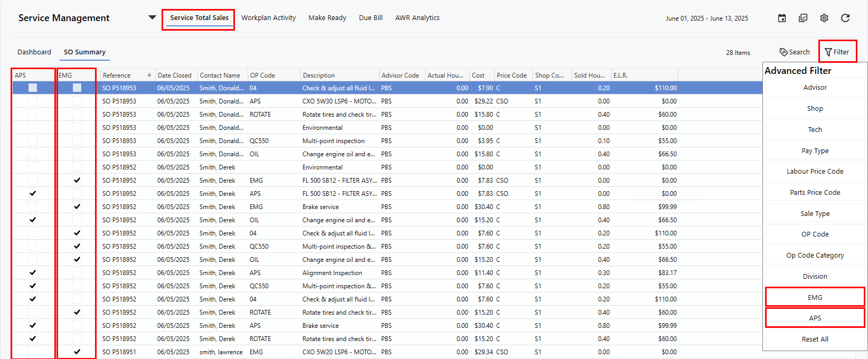Expand the Service Management dropdown arrow

coord(152,17)
